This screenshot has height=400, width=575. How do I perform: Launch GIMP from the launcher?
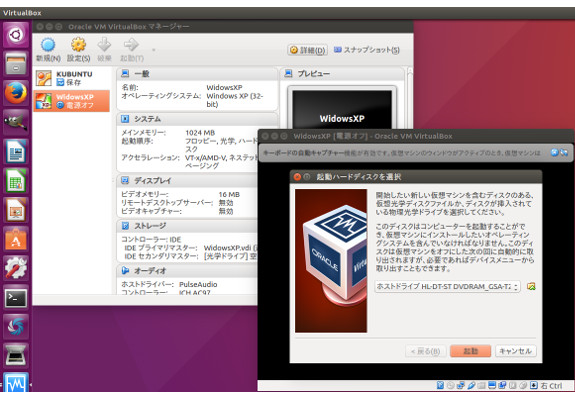[x=16, y=122]
